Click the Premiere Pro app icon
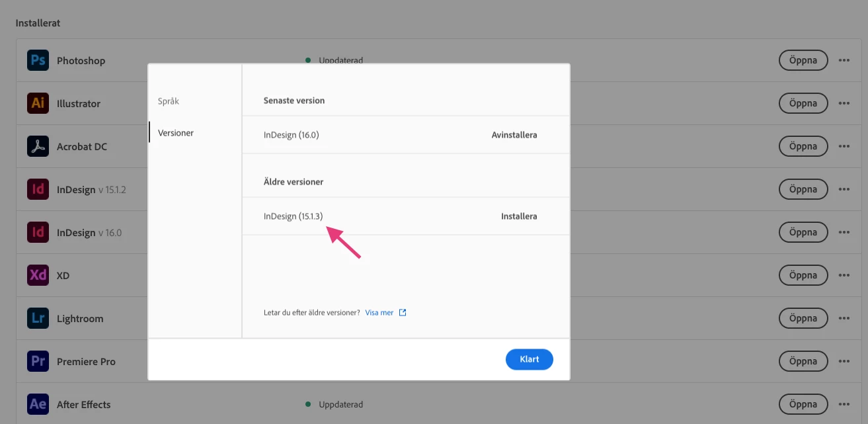Screen dimensions: 868x424 38,361
